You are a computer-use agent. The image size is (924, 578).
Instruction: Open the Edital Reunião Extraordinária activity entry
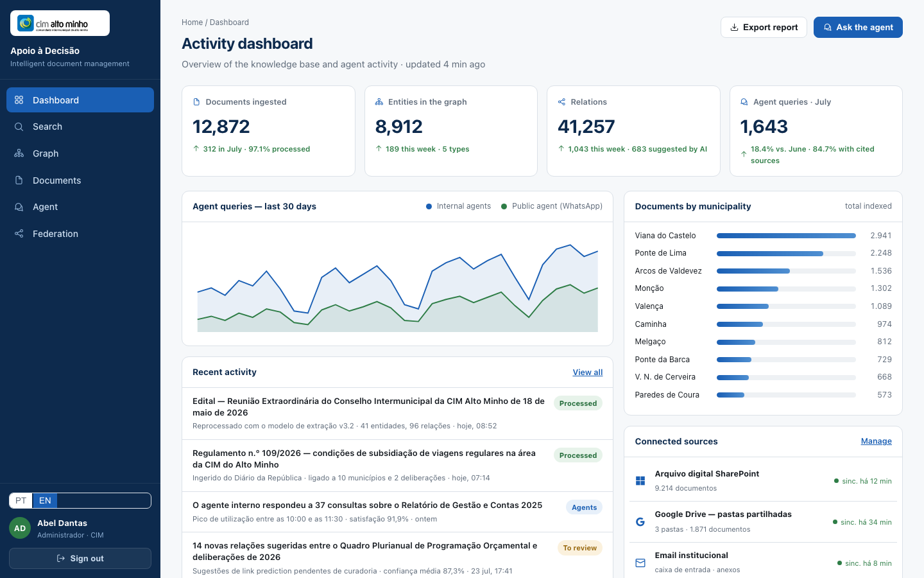point(397,414)
